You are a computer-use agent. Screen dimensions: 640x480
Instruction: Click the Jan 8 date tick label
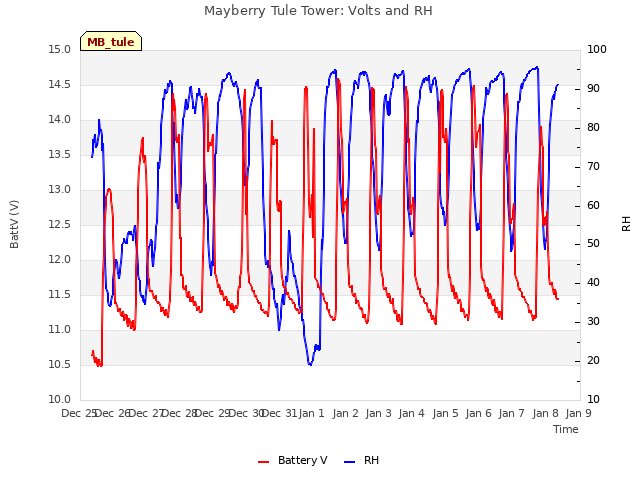(545, 413)
